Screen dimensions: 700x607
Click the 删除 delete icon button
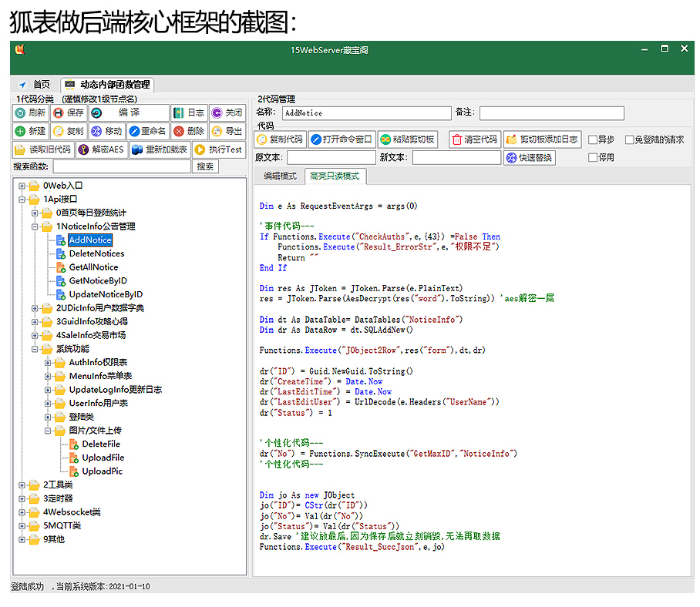pyautogui.click(x=190, y=131)
